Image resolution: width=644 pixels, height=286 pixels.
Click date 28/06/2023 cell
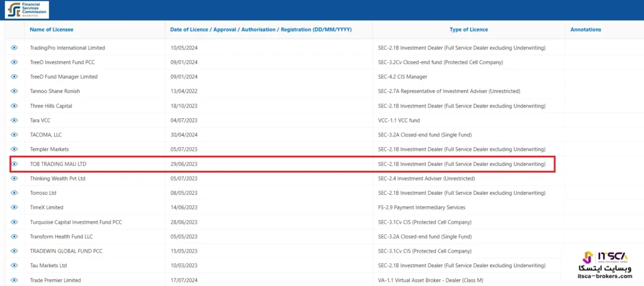[x=184, y=222]
